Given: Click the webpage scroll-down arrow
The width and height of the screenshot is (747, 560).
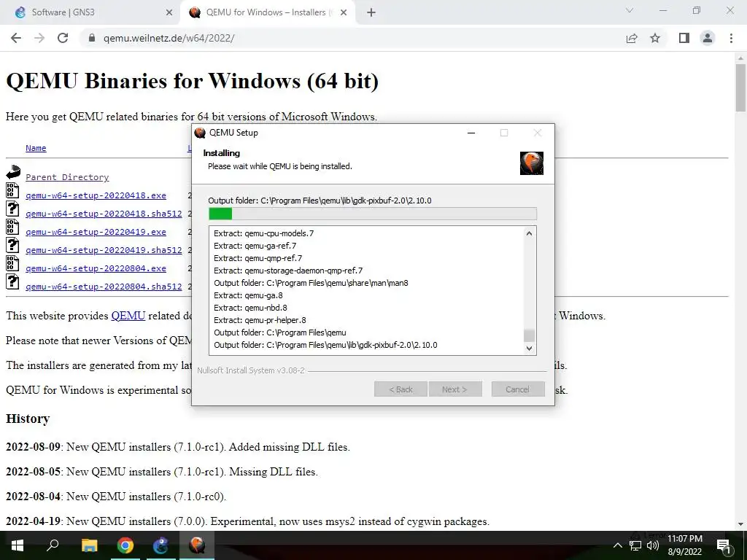Looking at the screenshot, I should tap(740, 524).
